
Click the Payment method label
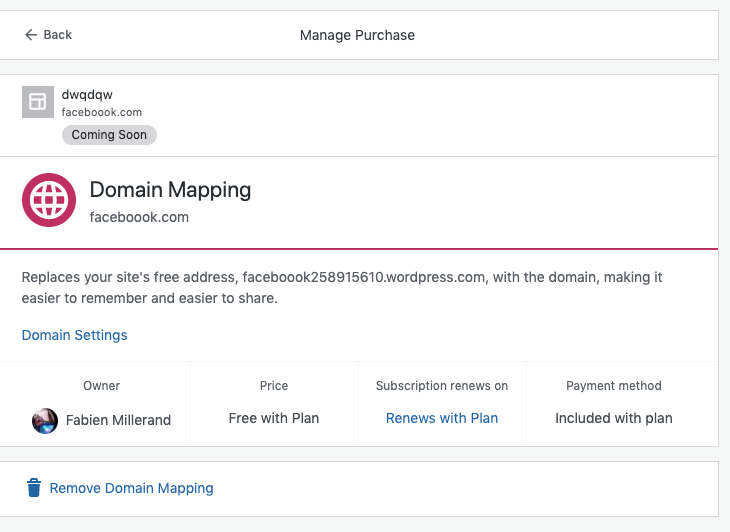tap(614, 385)
